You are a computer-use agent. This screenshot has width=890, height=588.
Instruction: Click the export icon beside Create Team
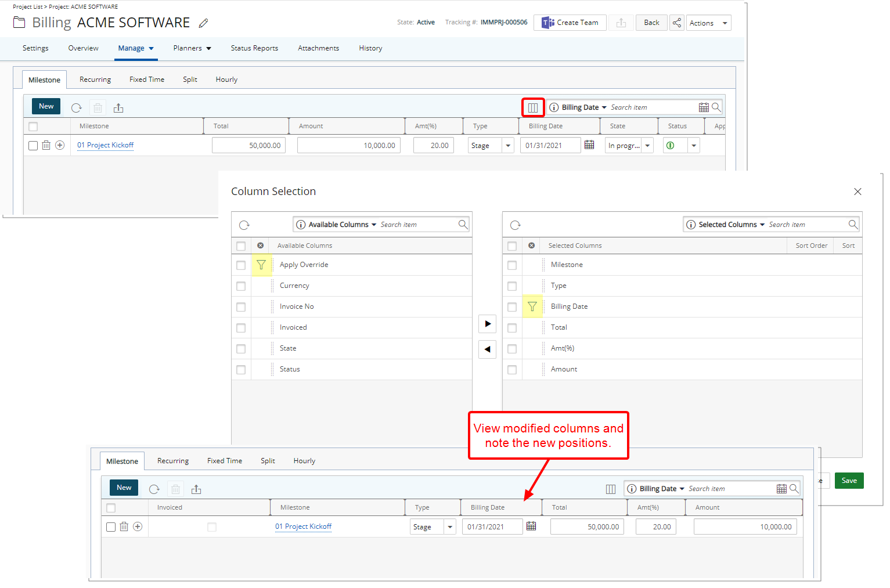click(621, 23)
